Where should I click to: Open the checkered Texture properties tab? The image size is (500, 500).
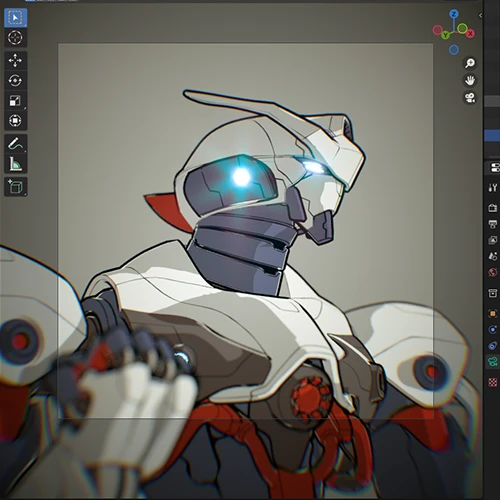point(493,382)
